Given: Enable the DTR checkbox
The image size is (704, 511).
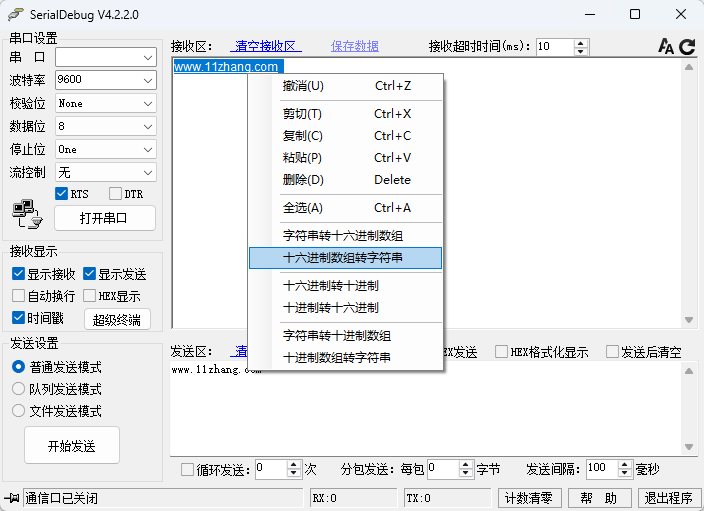Looking at the screenshot, I should click(x=115, y=194).
